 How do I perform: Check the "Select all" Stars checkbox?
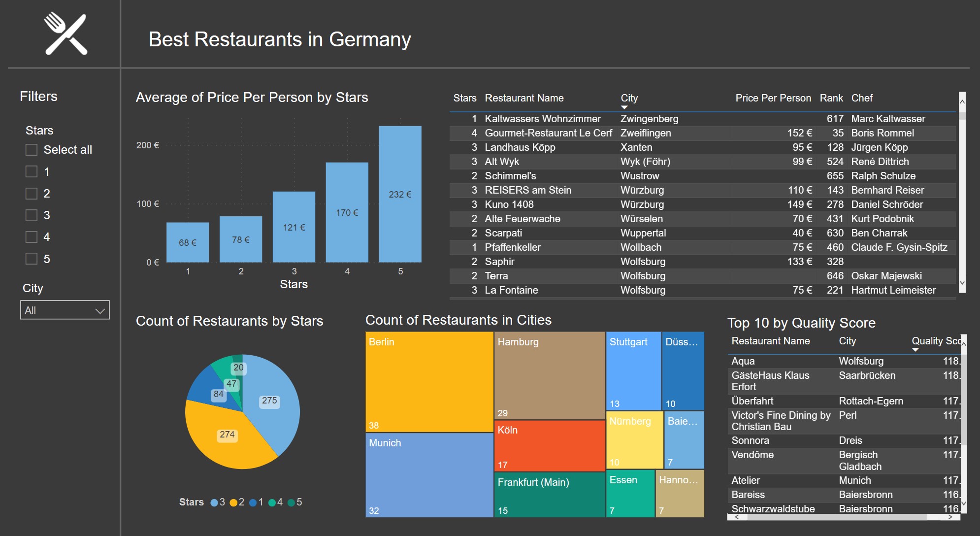point(31,149)
